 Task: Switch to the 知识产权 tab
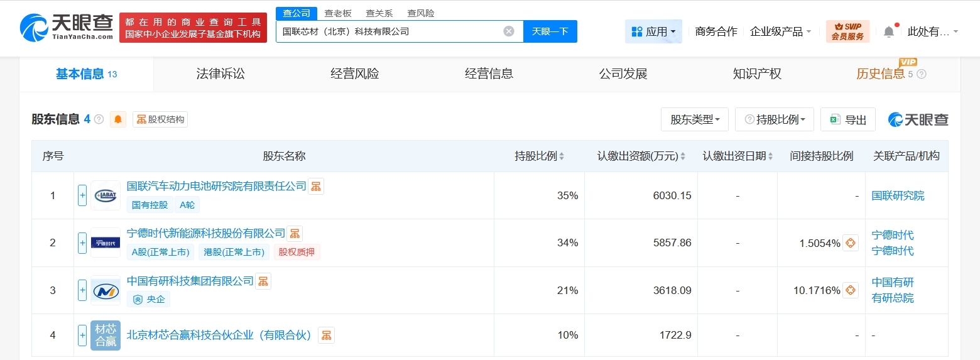757,74
